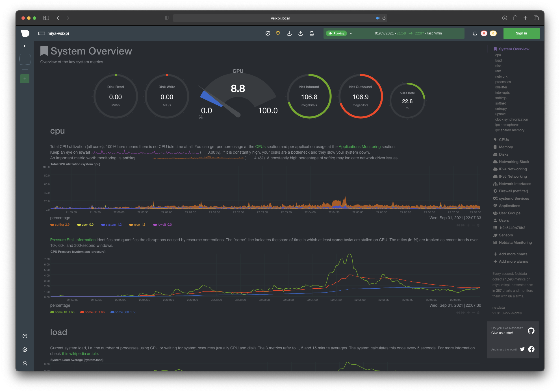Toggle the Playing state button
The height and width of the screenshot is (392, 560).
(336, 33)
